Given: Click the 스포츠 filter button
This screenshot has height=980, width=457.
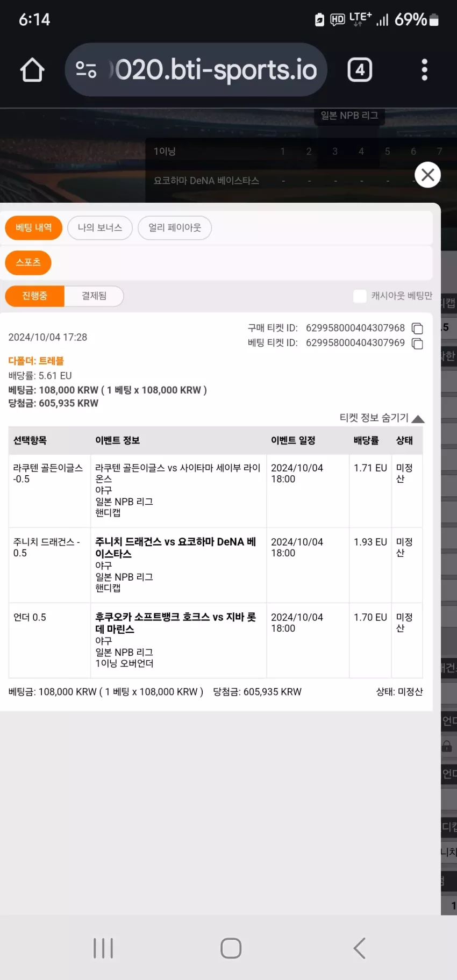Looking at the screenshot, I should (x=28, y=263).
